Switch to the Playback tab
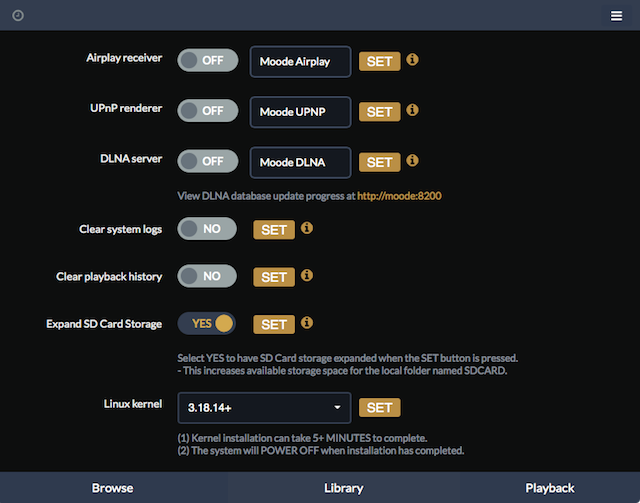The width and height of the screenshot is (640, 503). (550, 488)
